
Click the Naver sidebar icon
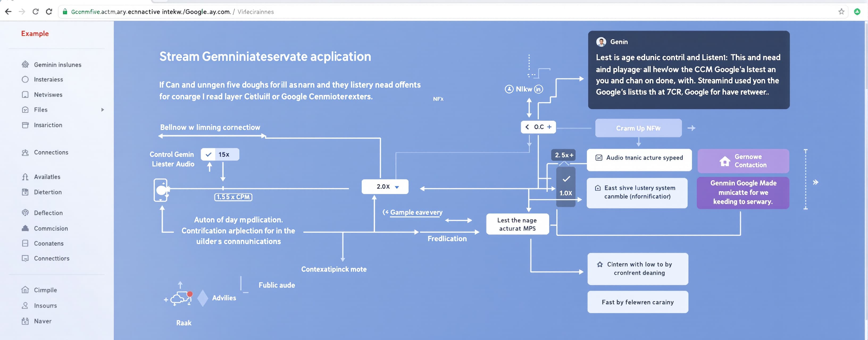[x=25, y=321]
